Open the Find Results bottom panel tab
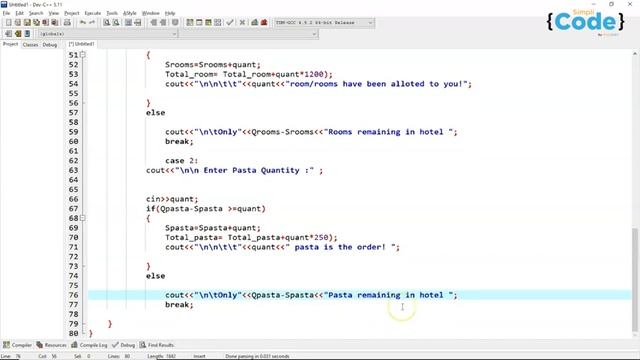Viewport: 640px width, 360px height. (x=157, y=345)
